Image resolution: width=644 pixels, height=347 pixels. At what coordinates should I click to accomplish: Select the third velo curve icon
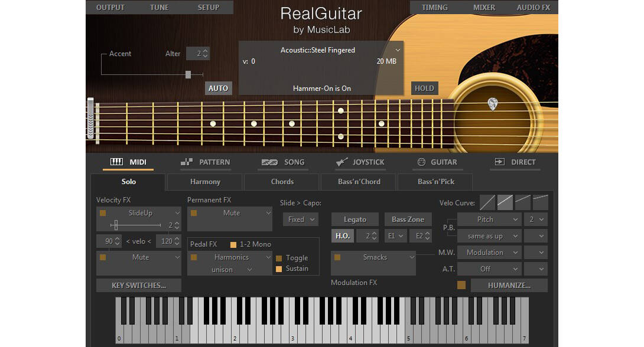(x=522, y=202)
